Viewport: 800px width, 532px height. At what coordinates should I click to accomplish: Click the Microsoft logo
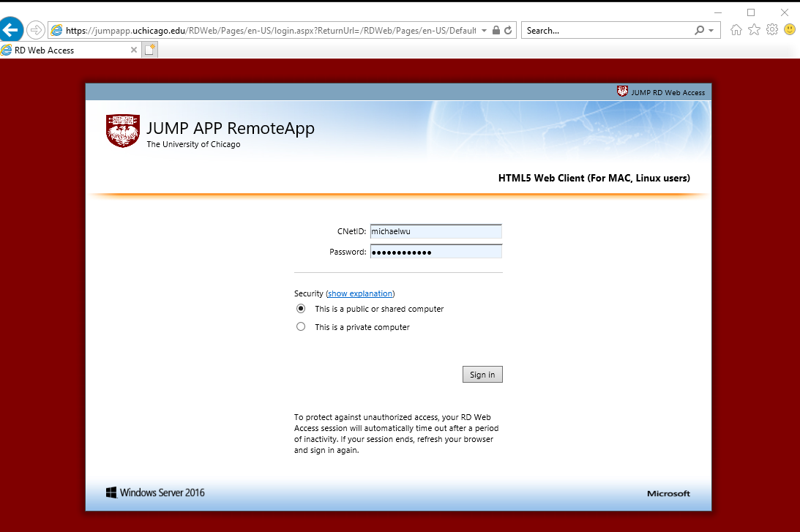click(x=668, y=493)
